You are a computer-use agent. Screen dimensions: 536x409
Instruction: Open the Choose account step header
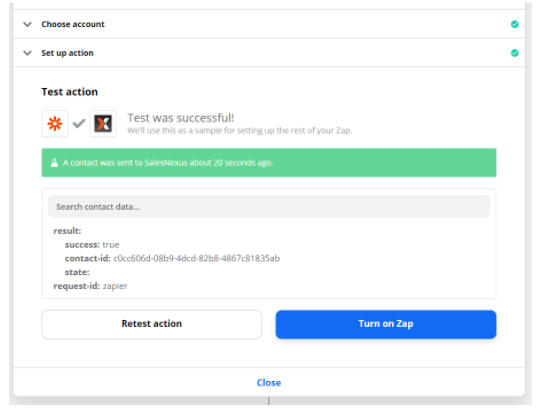[269, 24]
